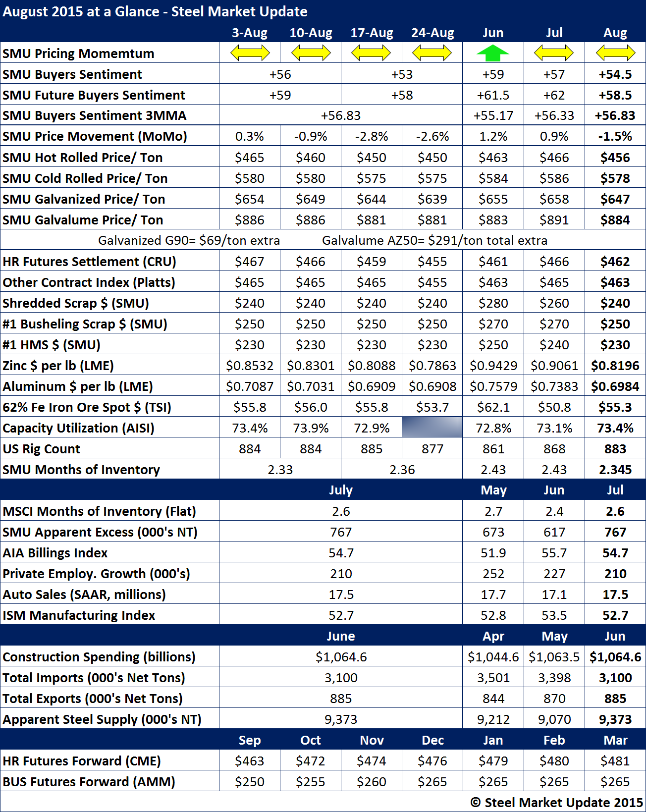Click the US Rig Count 877 value
Viewport: 646px width, 812px height.
pyautogui.click(x=432, y=449)
